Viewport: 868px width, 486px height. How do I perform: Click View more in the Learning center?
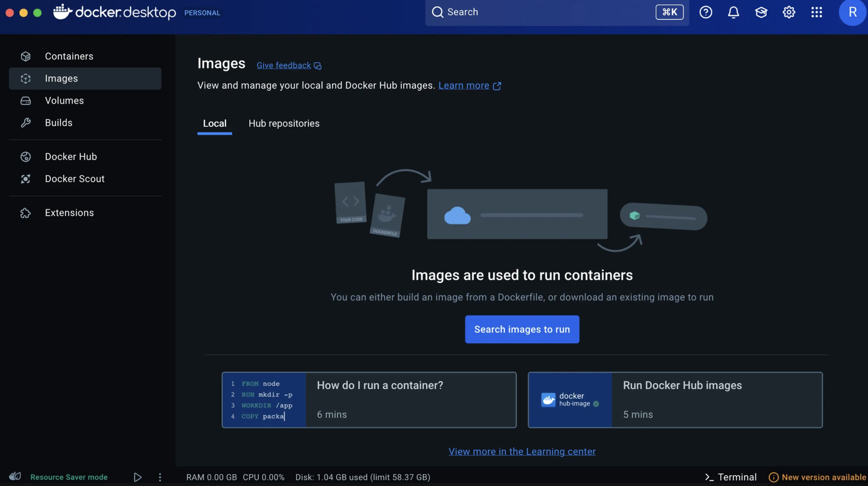[x=522, y=451]
